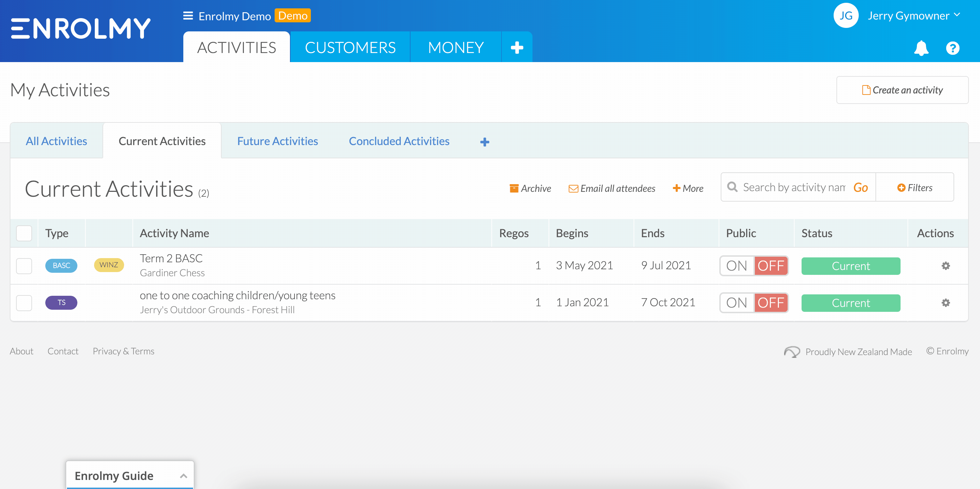The image size is (980, 489).
Task: Click the © Enrolmy footer text
Action: click(947, 351)
